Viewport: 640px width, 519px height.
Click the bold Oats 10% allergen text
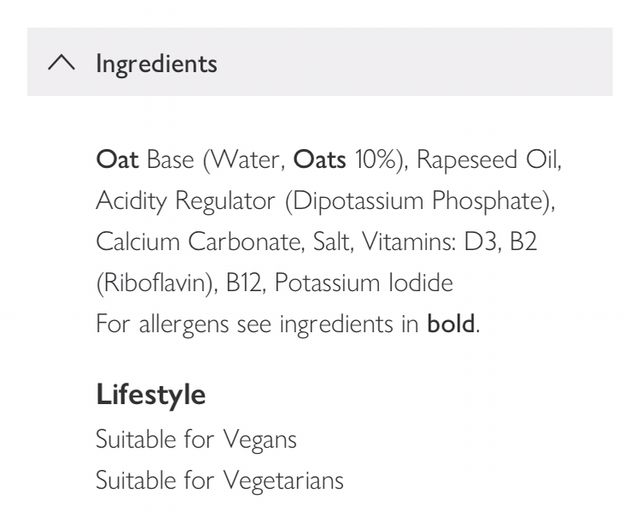320,160
